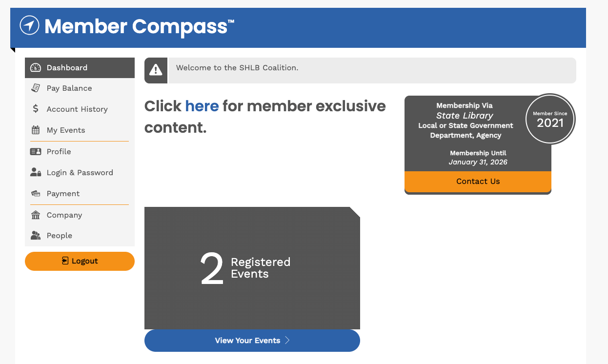The image size is (608, 364).
Task: Click the Account History dollar icon
Action: point(36,109)
